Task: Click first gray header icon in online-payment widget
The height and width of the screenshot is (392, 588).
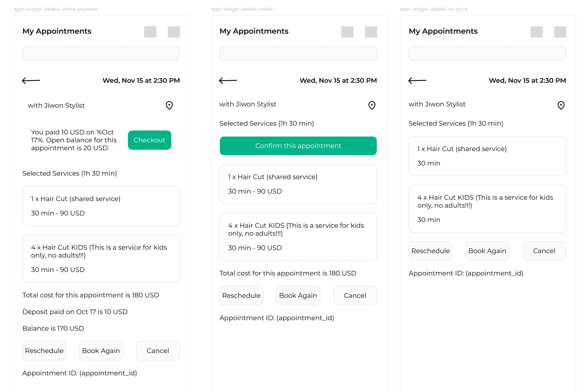Action: (x=150, y=32)
